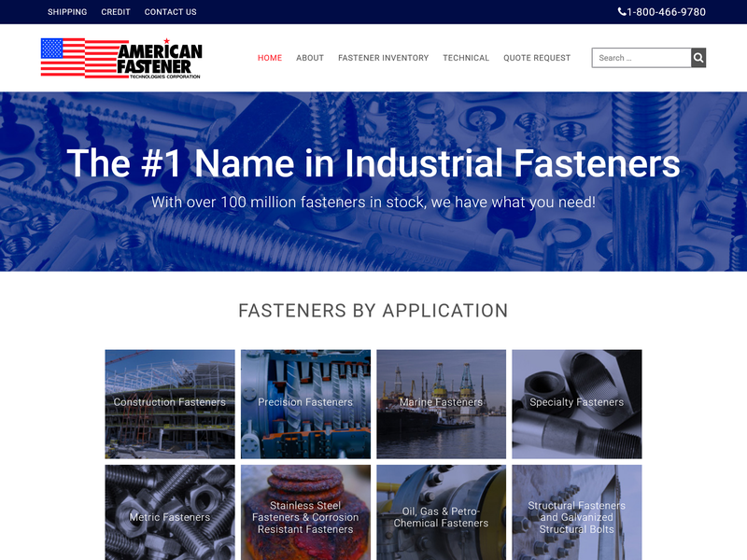Click the phone icon beside 1-800-466-9780

point(622,11)
